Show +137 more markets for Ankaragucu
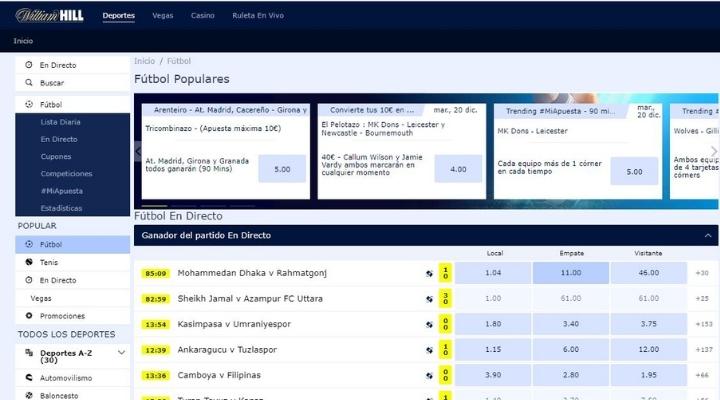 (703, 349)
